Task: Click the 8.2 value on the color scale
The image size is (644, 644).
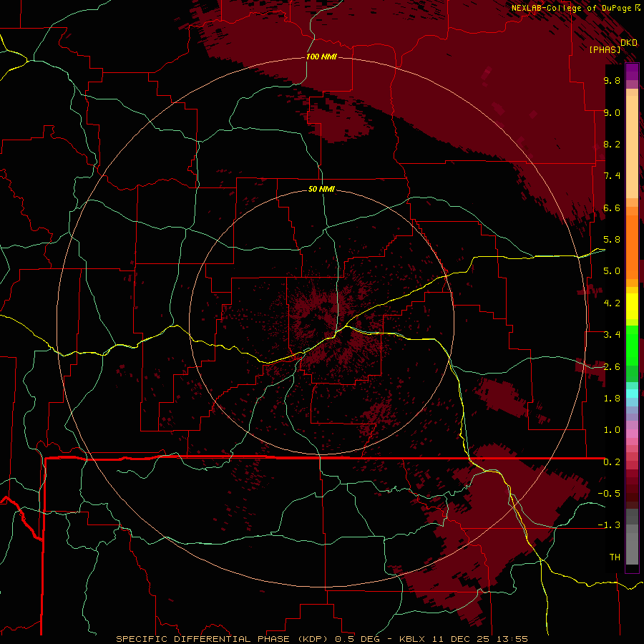Action: 612,144
